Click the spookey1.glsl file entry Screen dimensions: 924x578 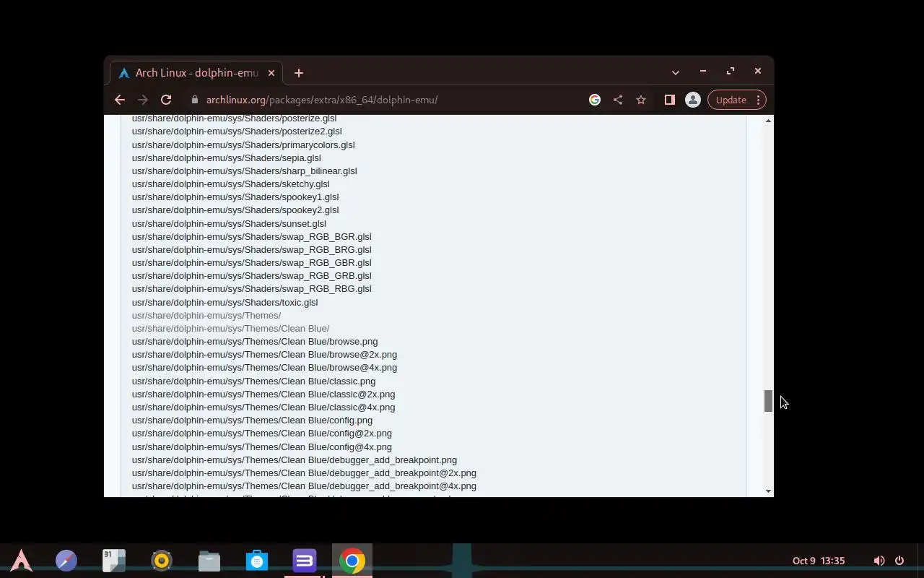click(x=235, y=197)
